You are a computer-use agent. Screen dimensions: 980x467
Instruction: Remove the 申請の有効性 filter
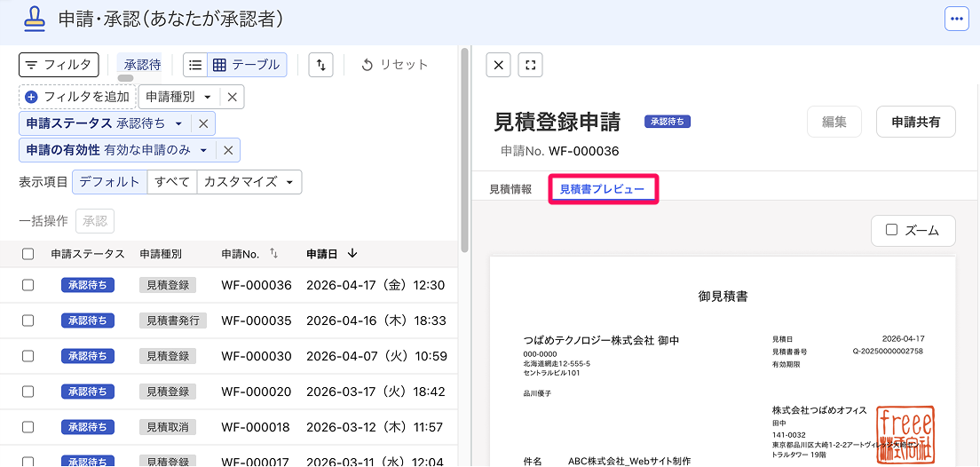coord(228,150)
